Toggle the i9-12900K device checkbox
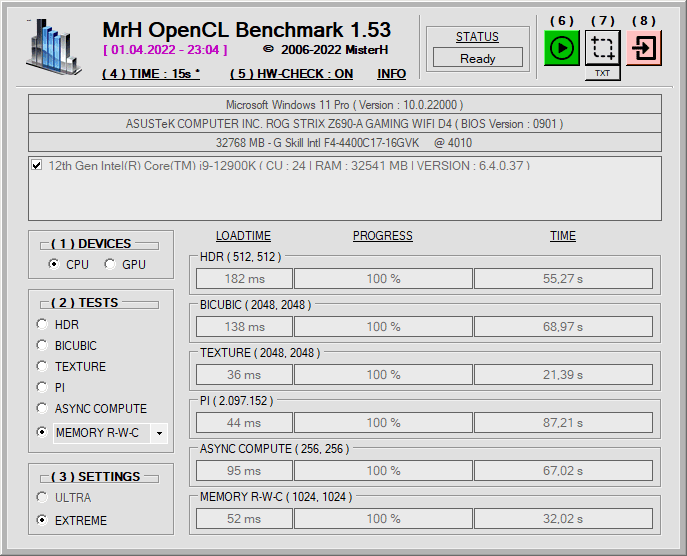This screenshot has width=687, height=556. click(x=37, y=165)
